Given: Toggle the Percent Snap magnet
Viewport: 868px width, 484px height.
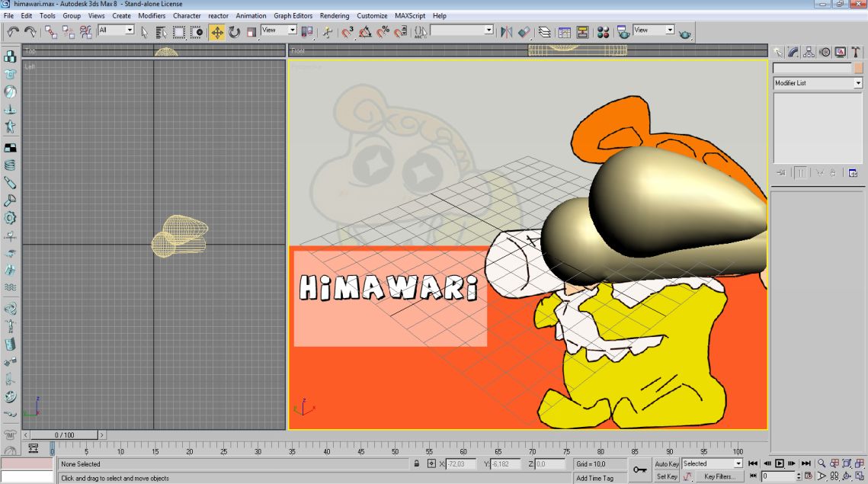Looking at the screenshot, I should (383, 32).
